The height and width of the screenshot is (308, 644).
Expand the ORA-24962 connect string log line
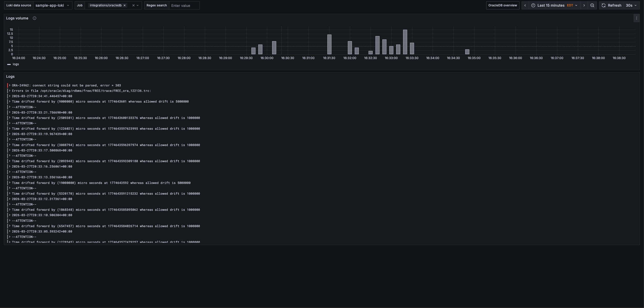click(10, 85)
